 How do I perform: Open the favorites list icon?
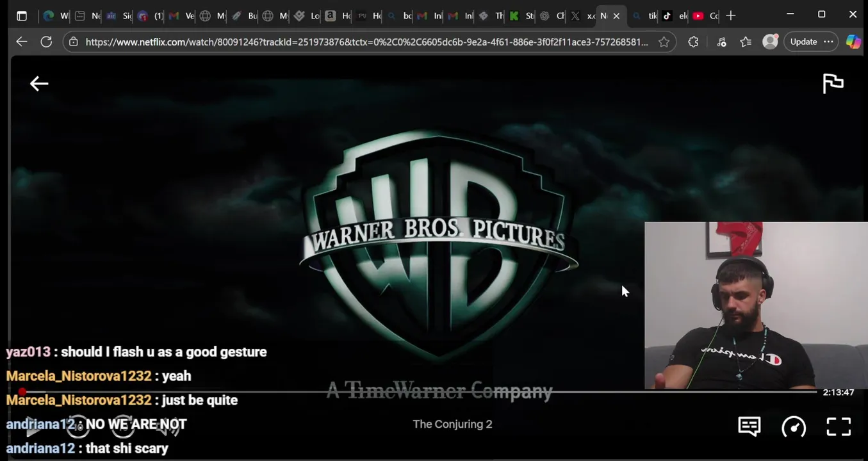pyautogui.click(x=746, y=42)
